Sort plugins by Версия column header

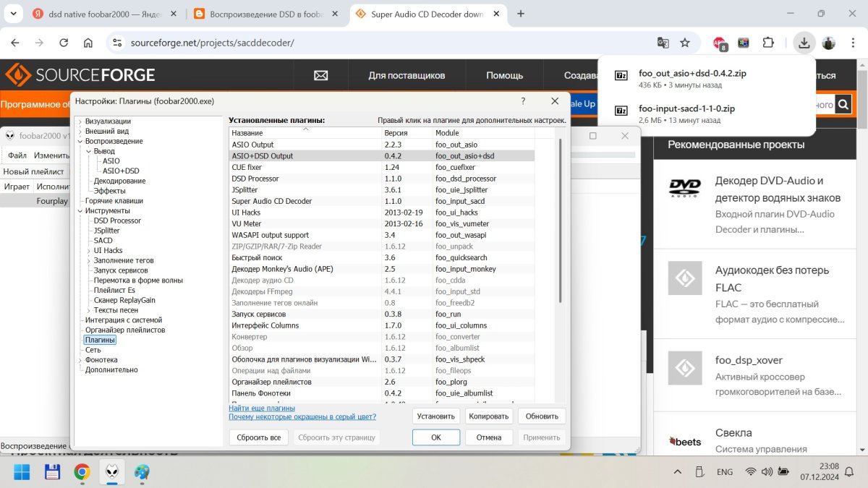(407, 133)
